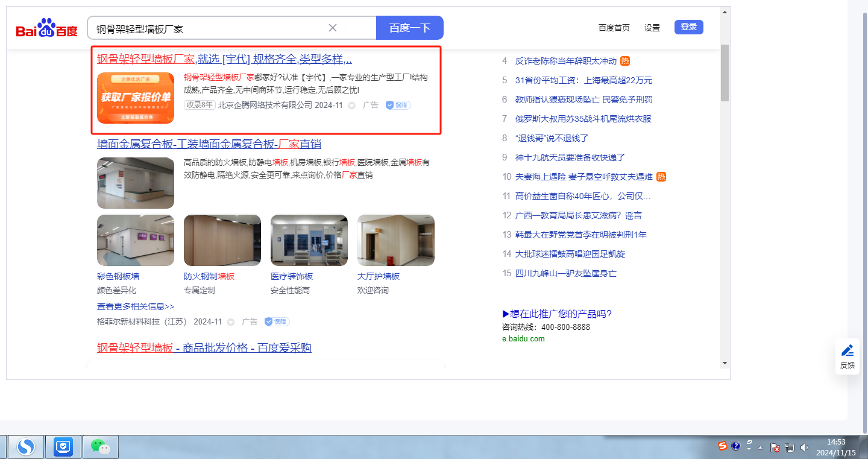Open the taskbar clock showing 14:53
The height and width of the screenshot is (459, 868).
coord(836,447)
